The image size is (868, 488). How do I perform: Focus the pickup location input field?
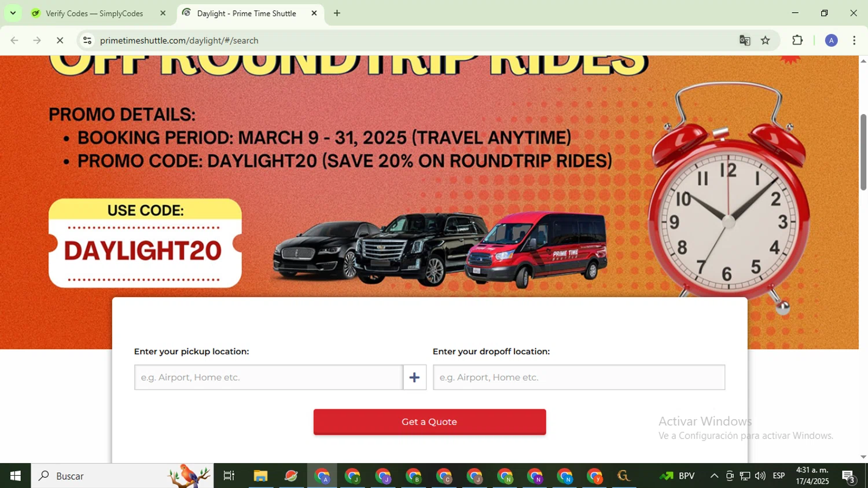tap(269, 377)
